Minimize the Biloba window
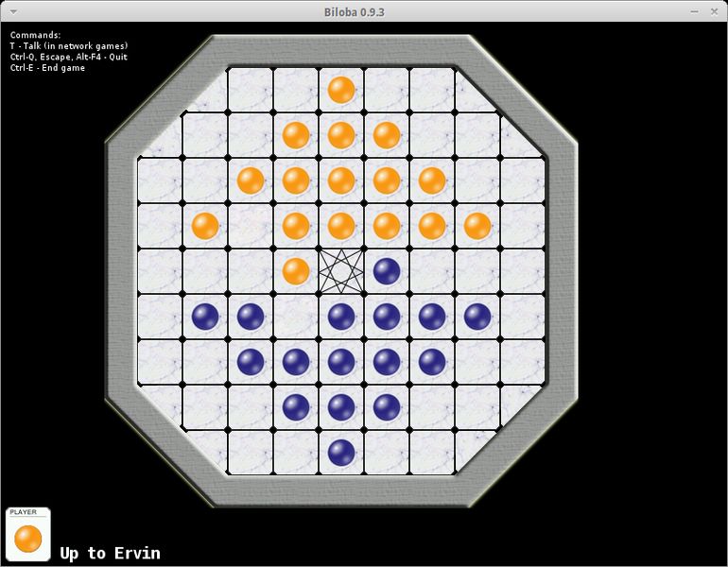 coord(695,12)
